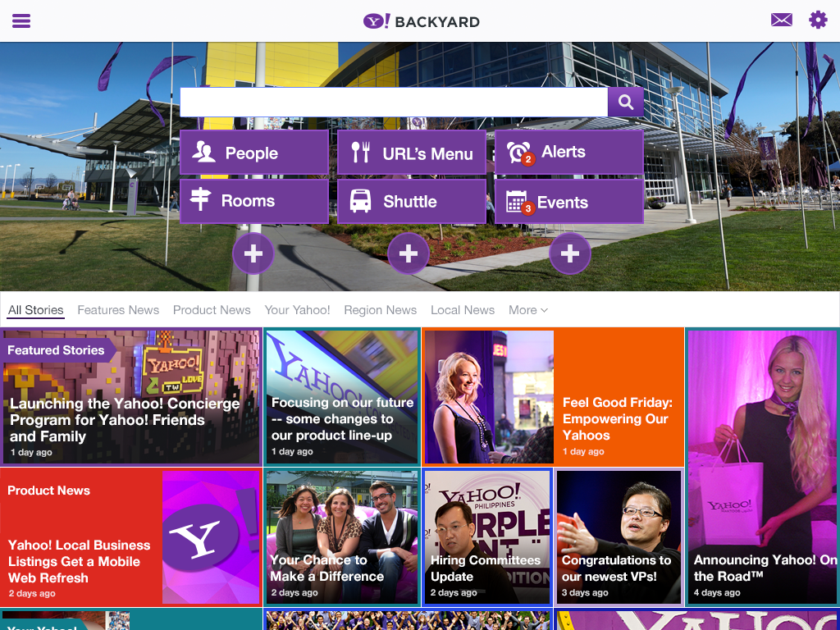The width and height of the screenshot is (840, 630).
Task: Click the plus button below Shuttle
Action: (409, 254)
